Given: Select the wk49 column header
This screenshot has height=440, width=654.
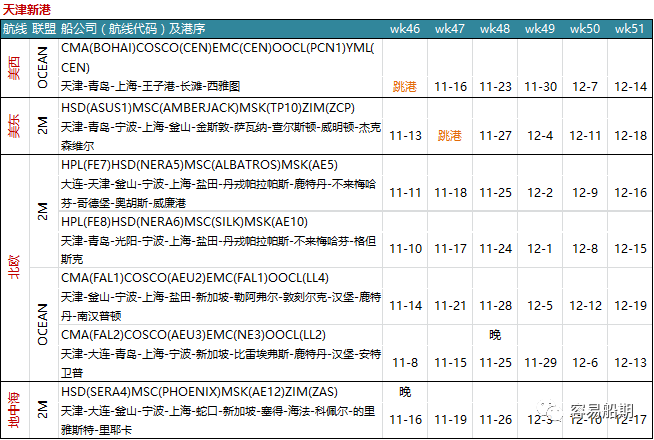Looking at the screenshot, I should [x=540, y=29].
